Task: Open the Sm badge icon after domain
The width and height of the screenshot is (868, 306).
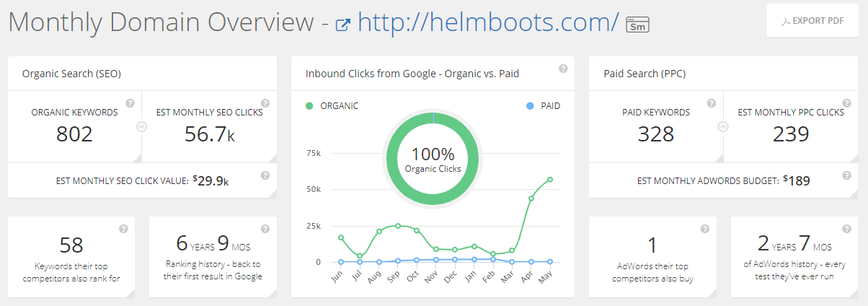Action: [x=637, y=25]
